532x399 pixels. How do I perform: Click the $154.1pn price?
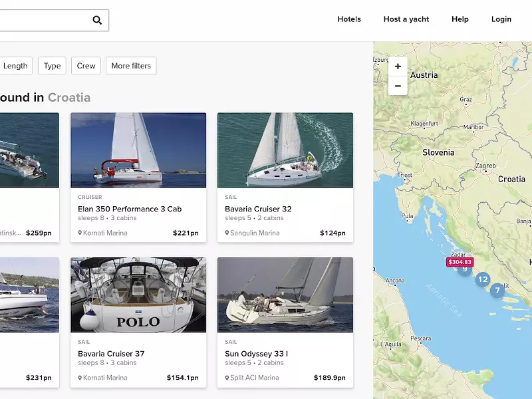coord(182,378)
